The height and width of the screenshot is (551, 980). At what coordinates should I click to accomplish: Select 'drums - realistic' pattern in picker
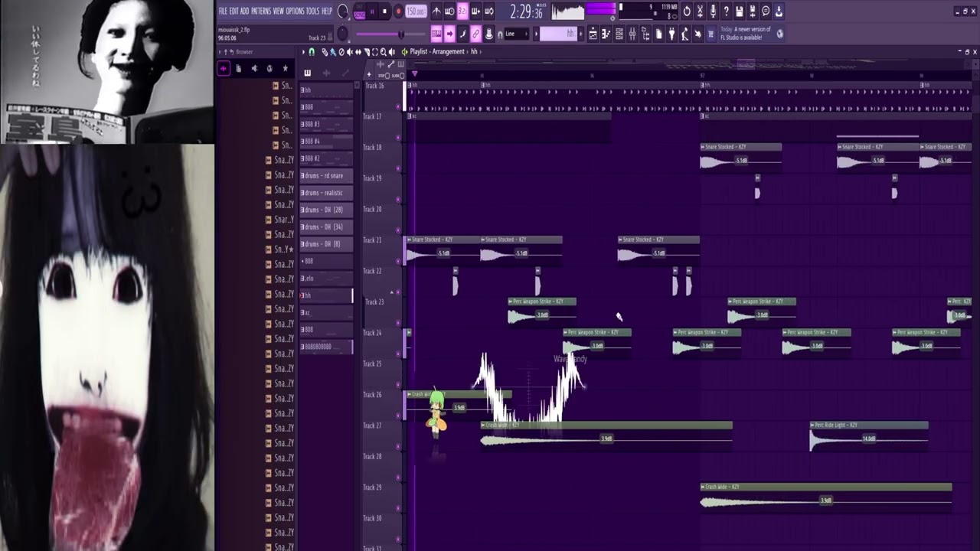pos(326,193)
